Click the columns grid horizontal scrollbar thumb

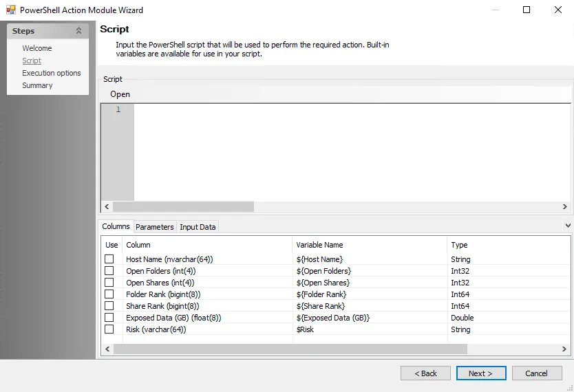[290, 349]
